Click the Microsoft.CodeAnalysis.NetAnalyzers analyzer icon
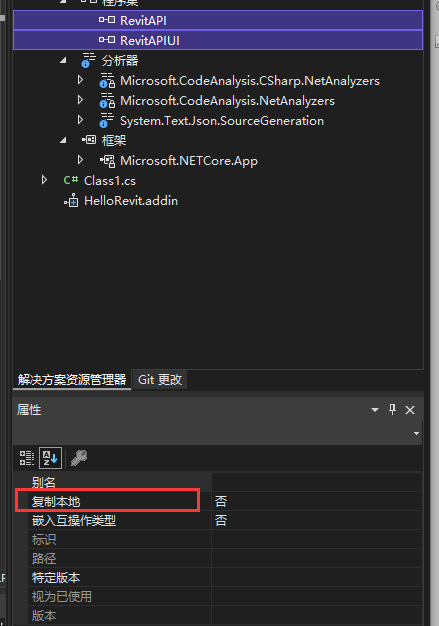439x626 pixels. pyautogui.click(x=107, y=100)
